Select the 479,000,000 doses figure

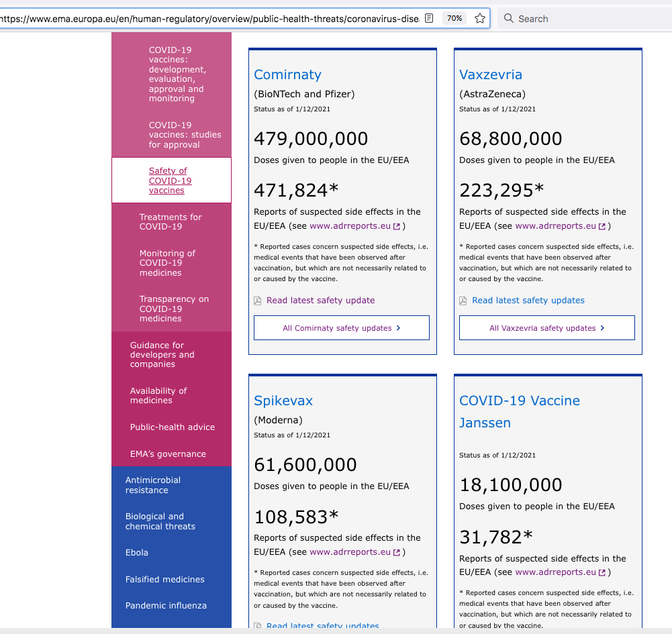pos(311,139)
